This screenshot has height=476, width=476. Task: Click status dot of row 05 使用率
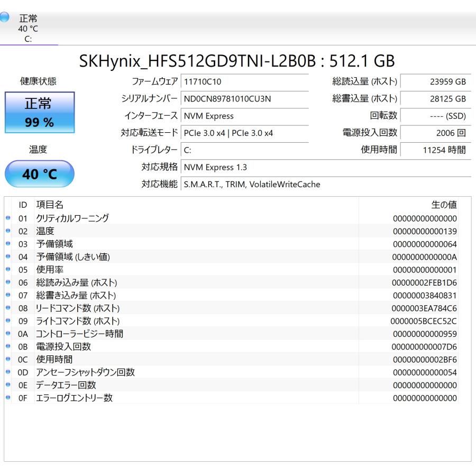(x=8, y=269)
